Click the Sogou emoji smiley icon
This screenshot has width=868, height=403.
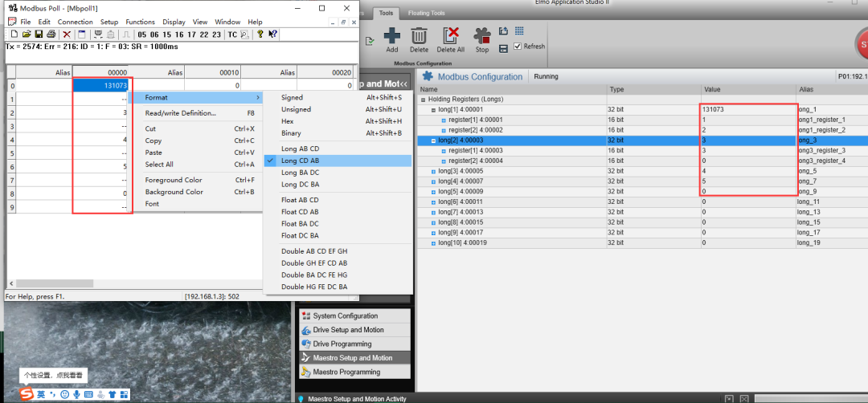tap(65, 395)
